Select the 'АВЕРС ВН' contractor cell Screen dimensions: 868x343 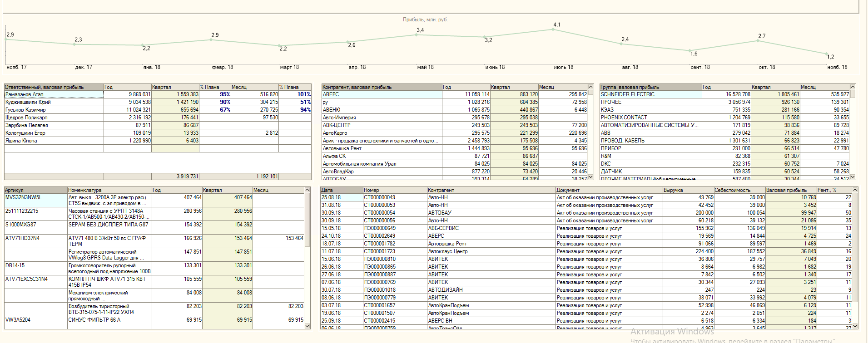coord(491,321)
